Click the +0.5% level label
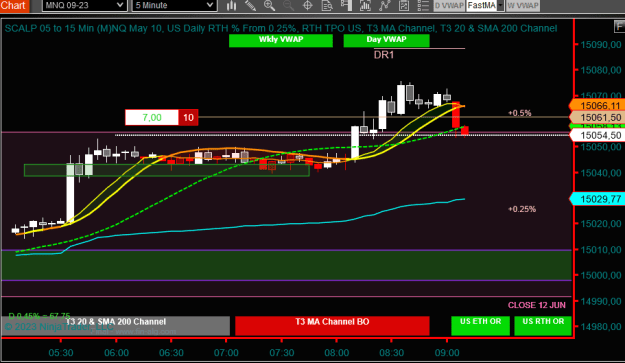625x363 pixels. [x=519, y=113]
